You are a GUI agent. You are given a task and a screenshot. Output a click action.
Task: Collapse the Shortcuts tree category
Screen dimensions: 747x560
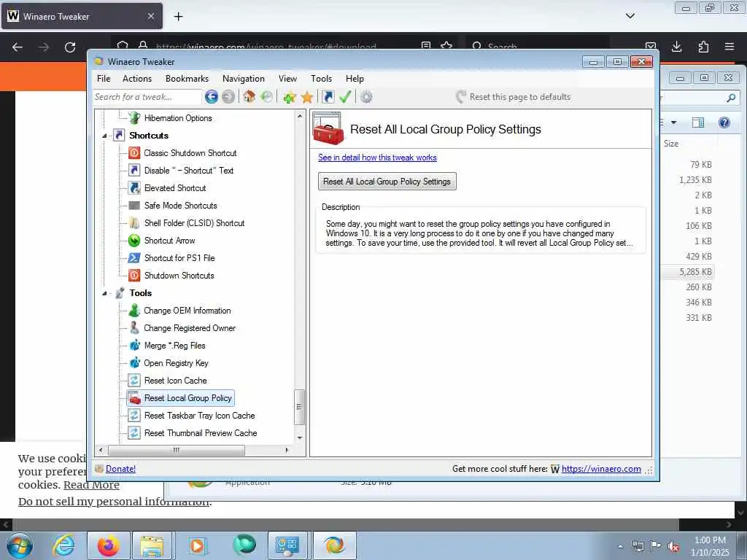104,136
